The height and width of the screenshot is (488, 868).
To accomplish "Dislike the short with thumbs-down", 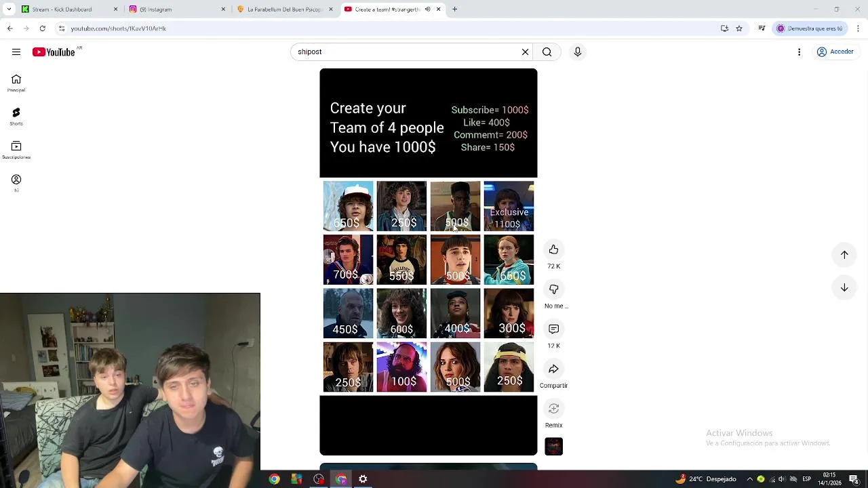I will (x=553, y=289).
